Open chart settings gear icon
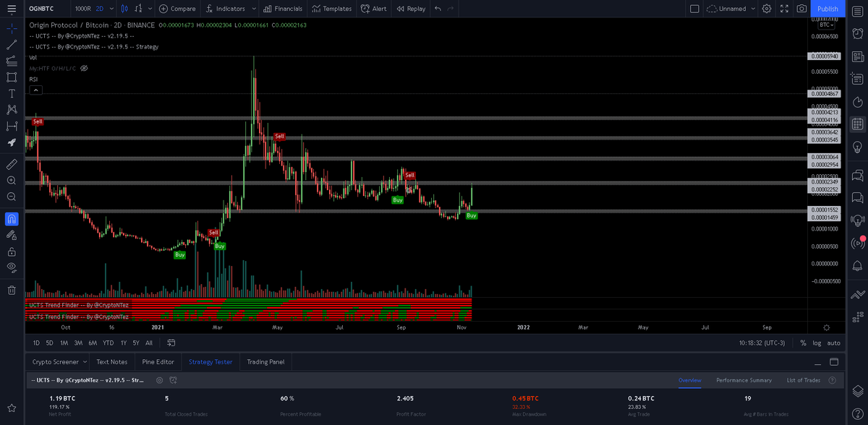 coord(767,9)
